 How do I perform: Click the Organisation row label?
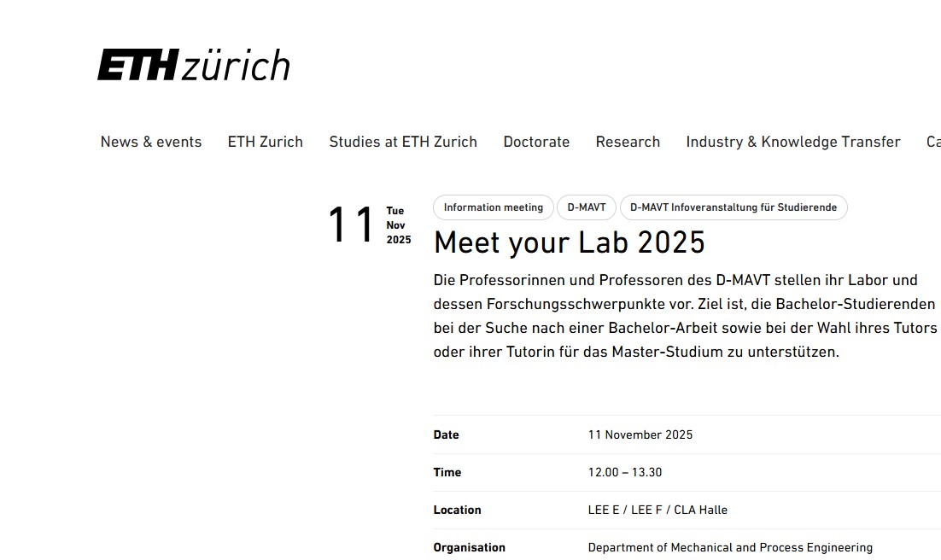(470, 547)
